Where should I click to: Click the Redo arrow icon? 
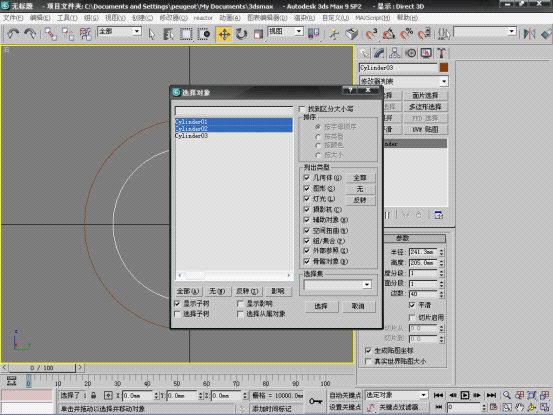tap(30, 34)
